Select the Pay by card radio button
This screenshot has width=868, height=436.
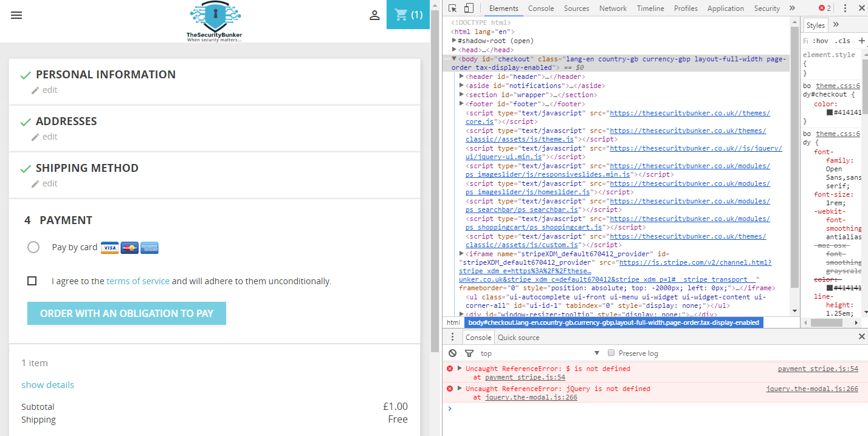(x=33, y=247)
